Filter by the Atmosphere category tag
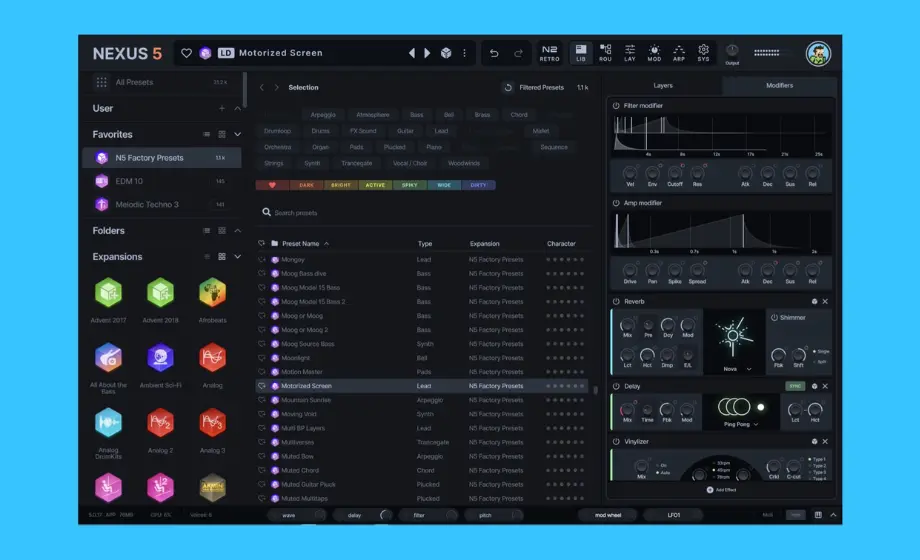 click(373, 115)
